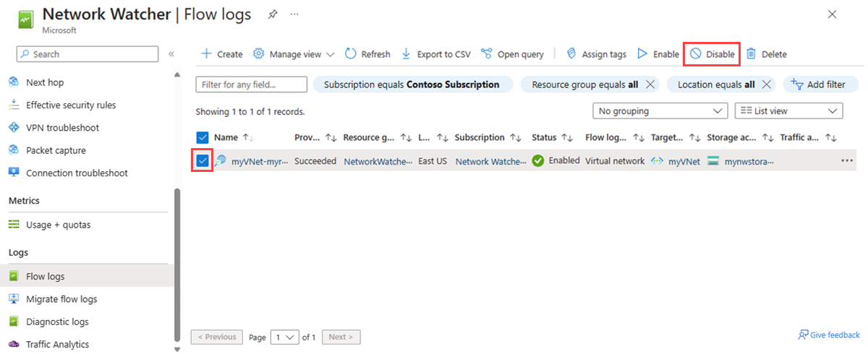Viewport: 868px width, 354px height.
Task: Click the Disable button label
Action: click(x=720, y=54)
